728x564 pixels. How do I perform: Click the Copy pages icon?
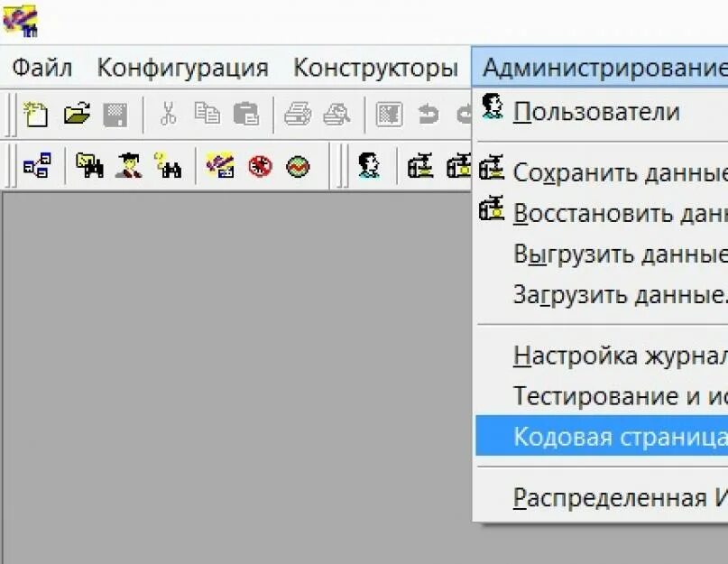pos(207,114)
